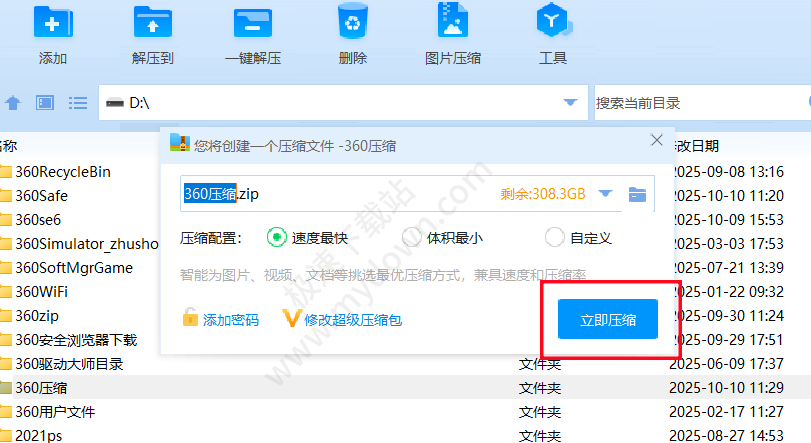The width and height of the screenshot is (811, 443).
Task: Select the 体积最小 radio option
Action: coord(412,237)
